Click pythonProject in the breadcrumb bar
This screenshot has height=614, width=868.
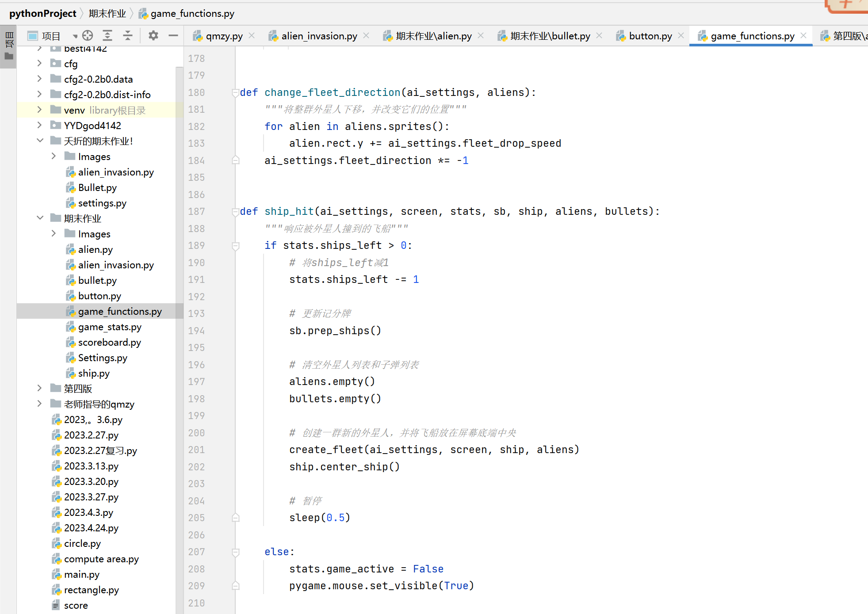(43, 14)
